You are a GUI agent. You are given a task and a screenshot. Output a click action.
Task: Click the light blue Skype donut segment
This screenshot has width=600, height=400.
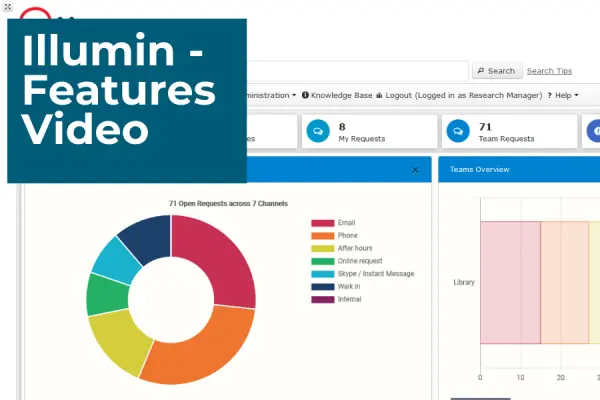(117, 260)
